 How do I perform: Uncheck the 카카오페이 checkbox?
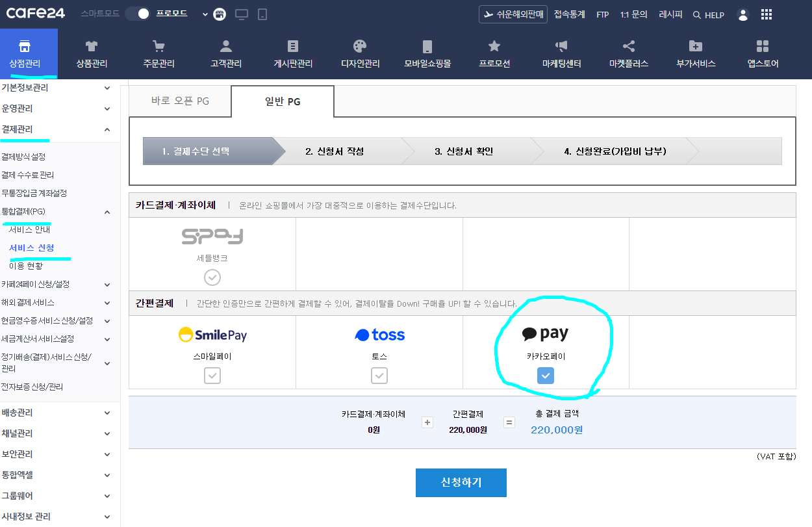coord(546,376)
